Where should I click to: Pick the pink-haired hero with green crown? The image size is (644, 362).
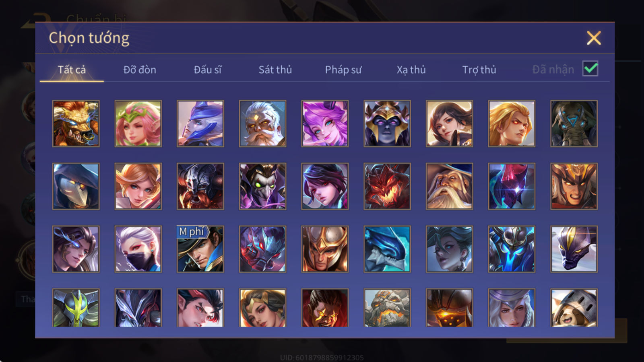[x=138, y=123]
